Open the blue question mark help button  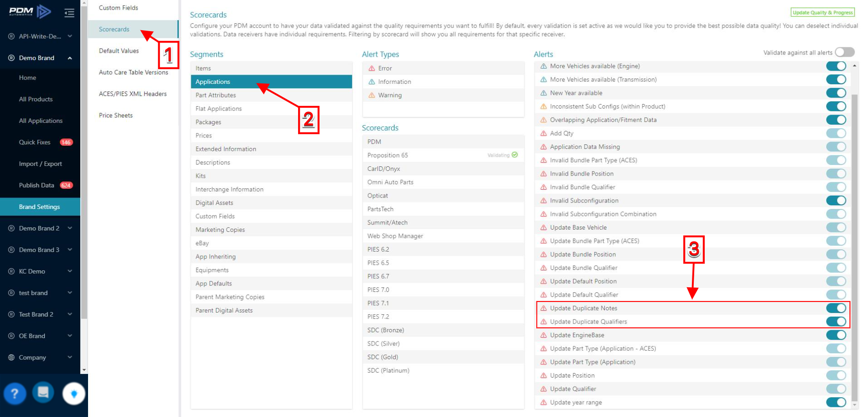click(15, 393)
